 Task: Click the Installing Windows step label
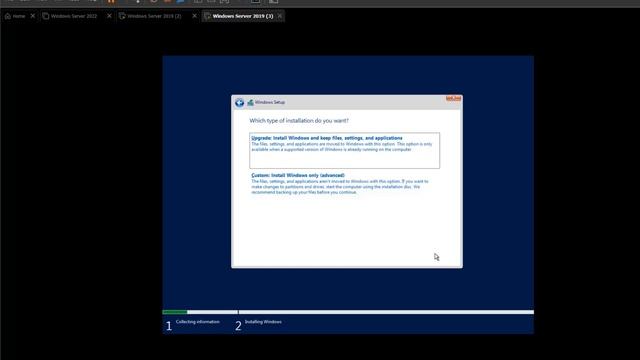(263, 322)
